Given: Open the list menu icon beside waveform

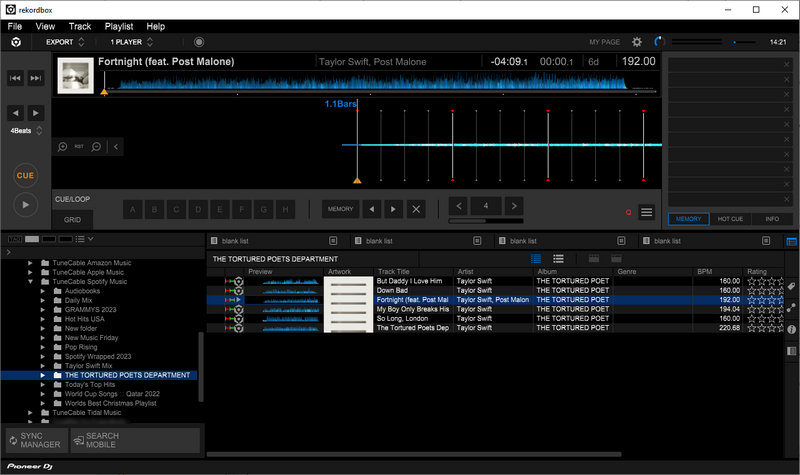Looking at the screenshot, I should (647, 212).
